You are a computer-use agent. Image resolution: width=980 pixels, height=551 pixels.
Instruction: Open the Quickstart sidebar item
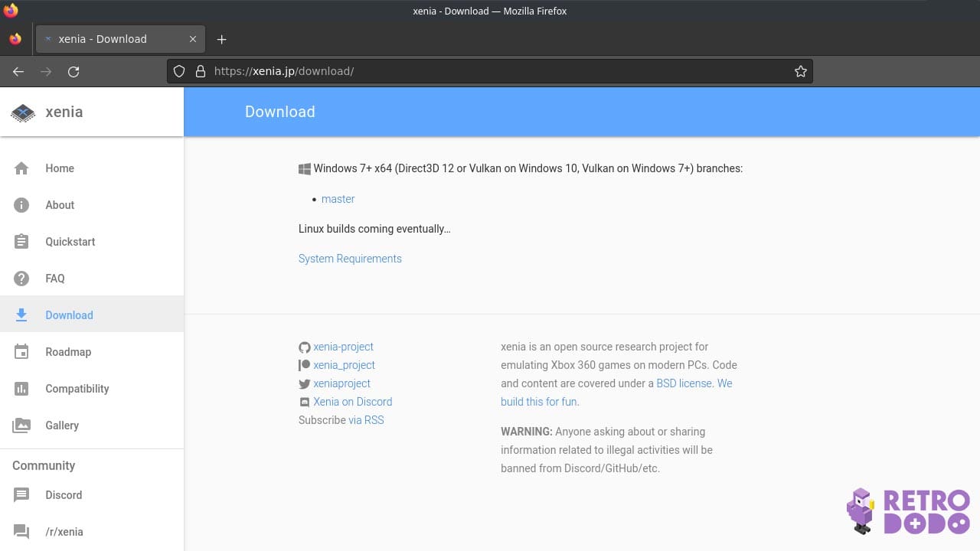(x=92, y=242)
